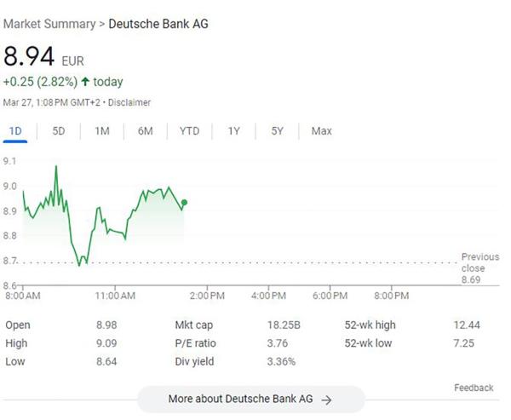Switch to the 5D chart range
511x420 pixels.
coord(59,131)
